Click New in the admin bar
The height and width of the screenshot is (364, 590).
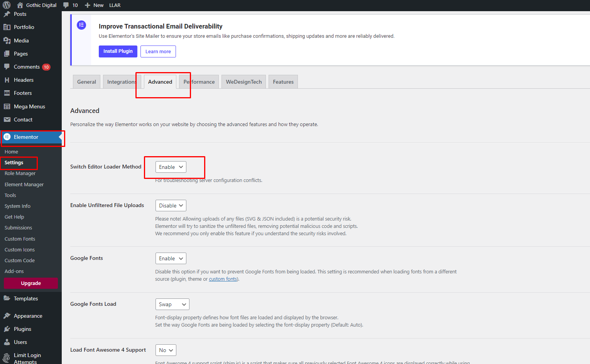(98, 5)
